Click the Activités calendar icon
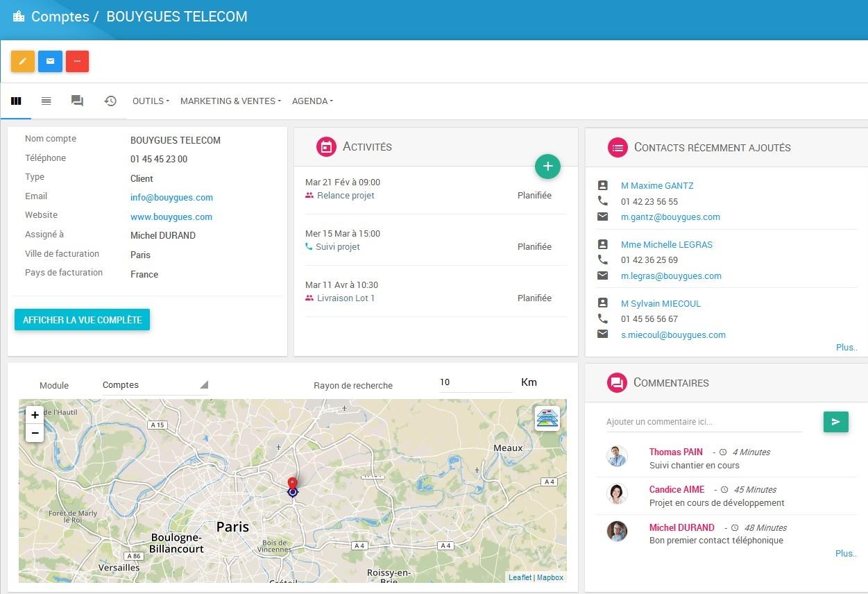This screenshot has height=594, width=868. point(326,146)
